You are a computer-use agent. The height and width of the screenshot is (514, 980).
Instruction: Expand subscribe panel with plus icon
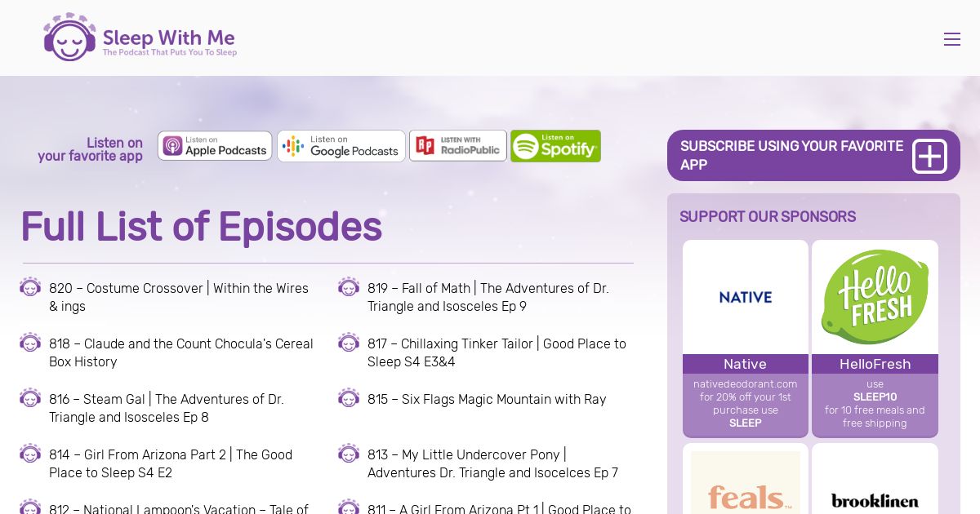pos(929,156)
